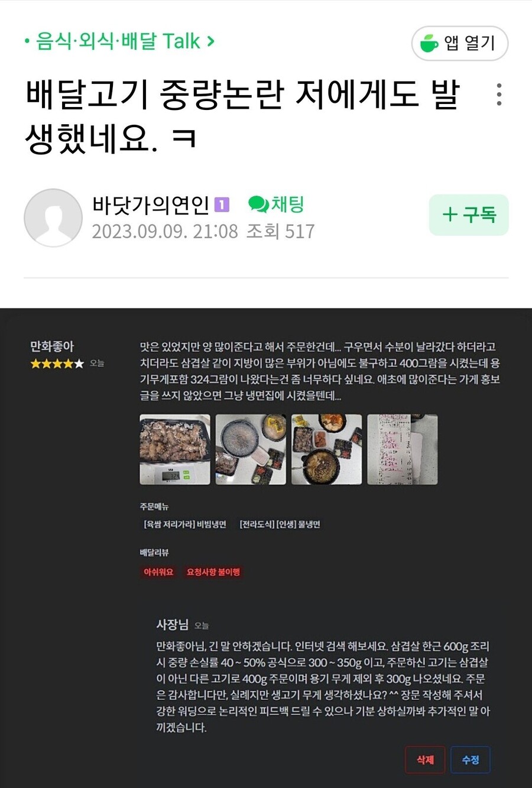Click the purple level badge by the author name
Viewport: 532px width, 788px height.
(222, 205)
